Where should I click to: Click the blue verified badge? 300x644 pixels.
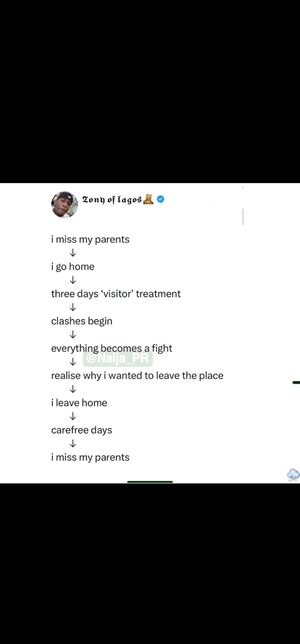(160, 199)
